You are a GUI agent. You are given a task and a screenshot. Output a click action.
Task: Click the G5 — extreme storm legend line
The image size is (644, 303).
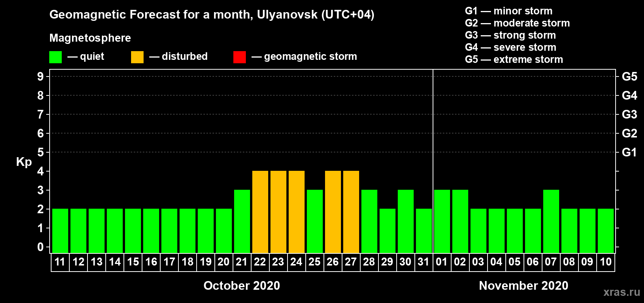click(514, 59)
